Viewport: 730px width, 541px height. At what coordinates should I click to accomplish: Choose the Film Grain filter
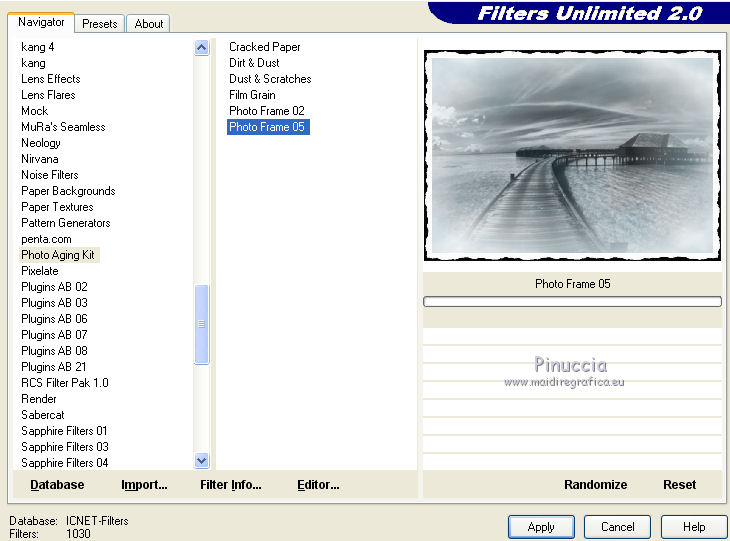pyautogui.click(x=252, y=95)
